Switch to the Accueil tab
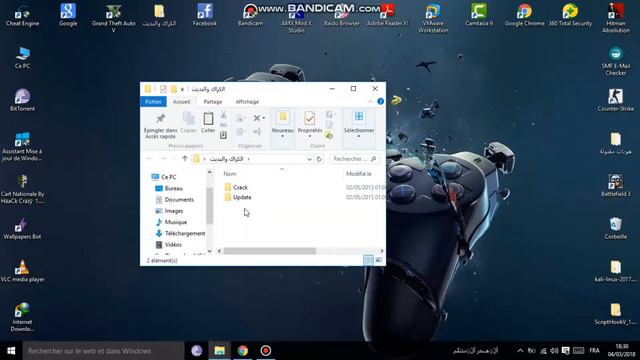 pos(182,101)
